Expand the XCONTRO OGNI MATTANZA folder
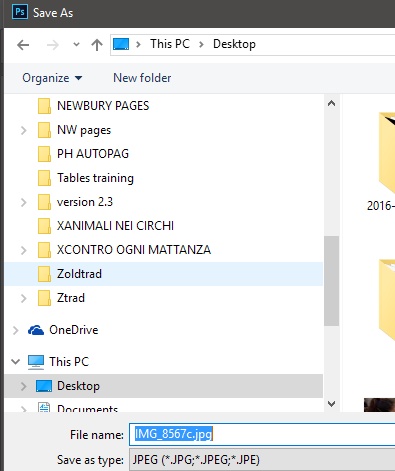Screen dimensions: 395x471 [23, 250]
